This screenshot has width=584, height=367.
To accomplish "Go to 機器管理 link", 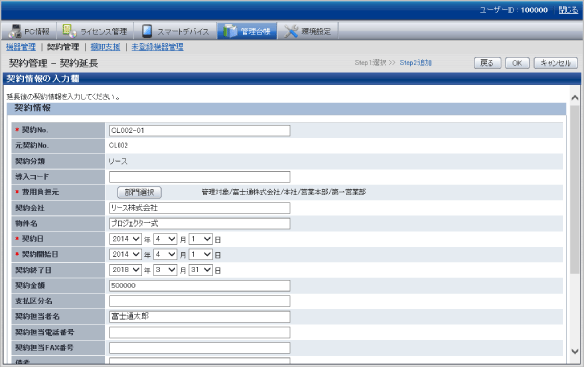I will tap(21, 47).
